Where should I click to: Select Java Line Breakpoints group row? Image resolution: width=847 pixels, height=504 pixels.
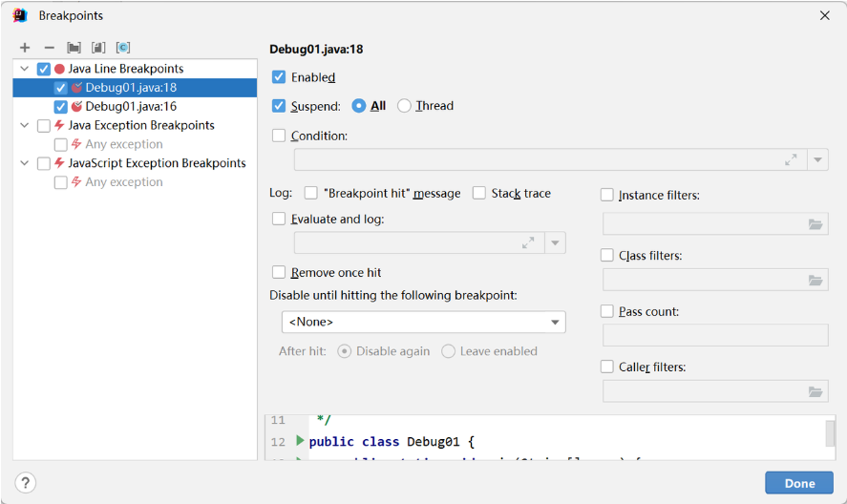pyautogui.click(x=135, y=69)
